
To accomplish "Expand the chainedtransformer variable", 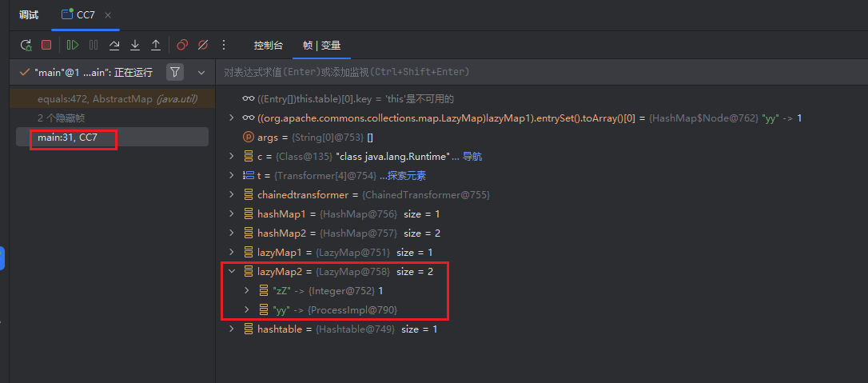I will [232, 195].
